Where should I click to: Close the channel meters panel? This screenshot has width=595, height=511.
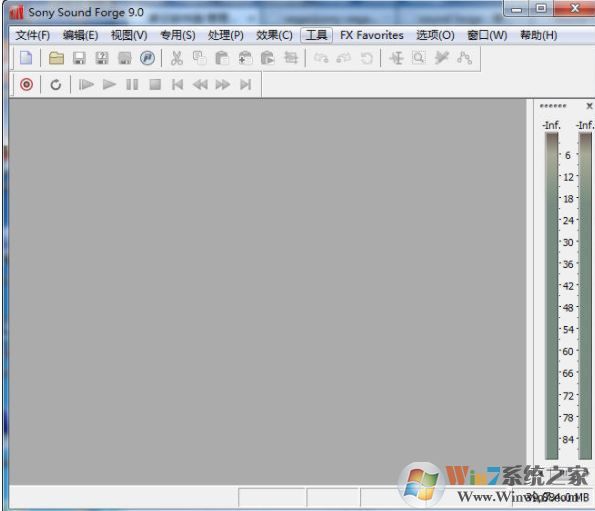(589, 106)
